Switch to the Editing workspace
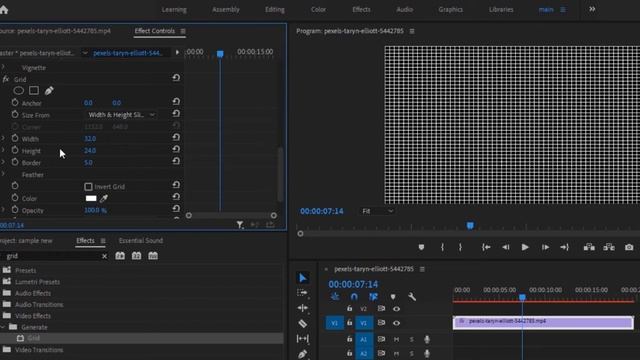The height and width of the screenshot is (360, 640). 275,9
